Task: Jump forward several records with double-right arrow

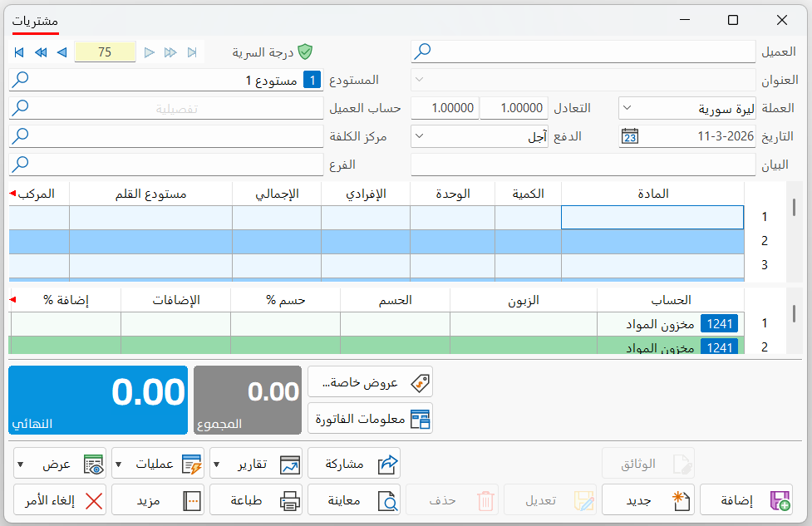Action: (x=170, y=52)
